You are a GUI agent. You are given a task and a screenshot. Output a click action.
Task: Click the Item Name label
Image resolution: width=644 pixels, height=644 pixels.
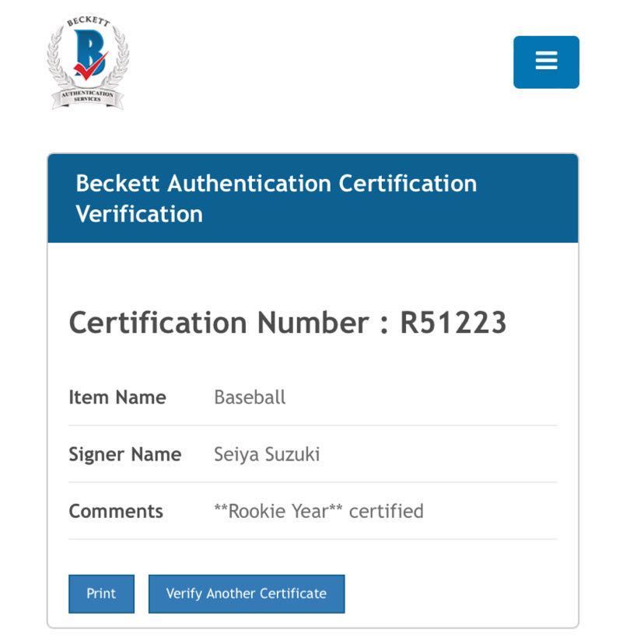[117, 397]
